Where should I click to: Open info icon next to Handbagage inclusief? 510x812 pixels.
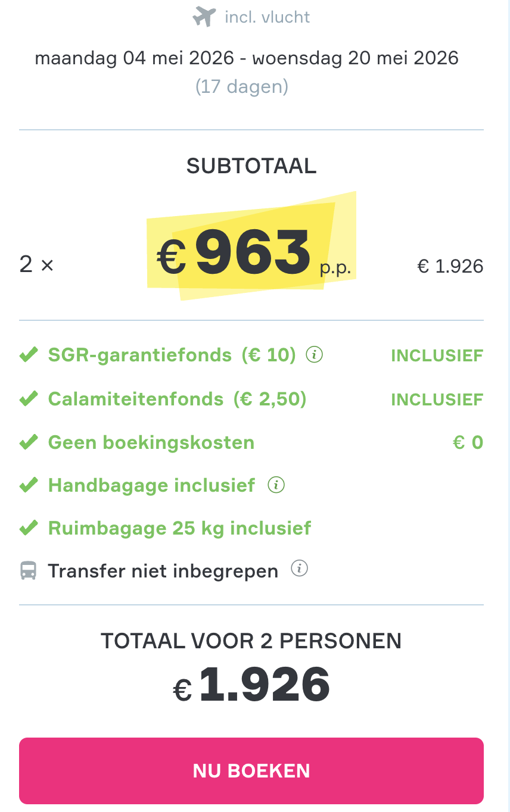(x=276, y=485)
